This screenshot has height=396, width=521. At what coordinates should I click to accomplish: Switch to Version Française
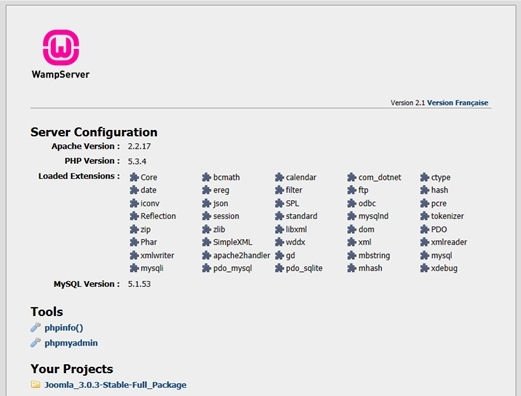click(x=457, y=103)
